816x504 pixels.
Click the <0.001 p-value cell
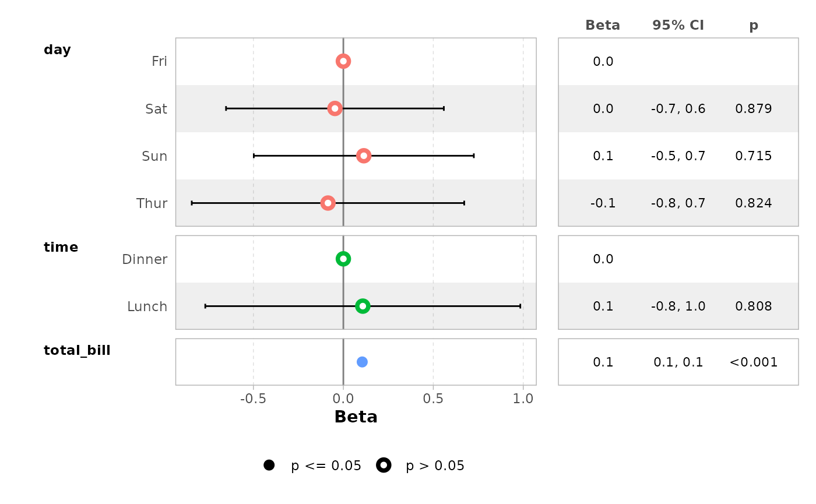(x=754, y=362)
